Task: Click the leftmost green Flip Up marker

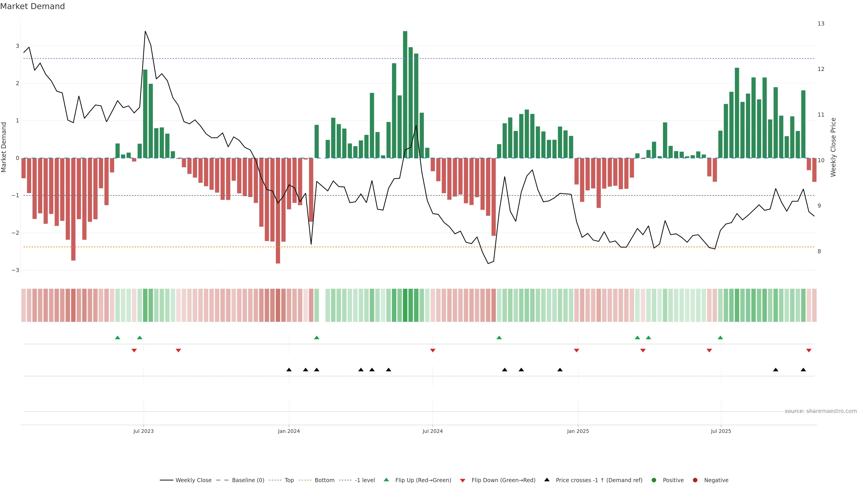Action: (x=118, y=338)
